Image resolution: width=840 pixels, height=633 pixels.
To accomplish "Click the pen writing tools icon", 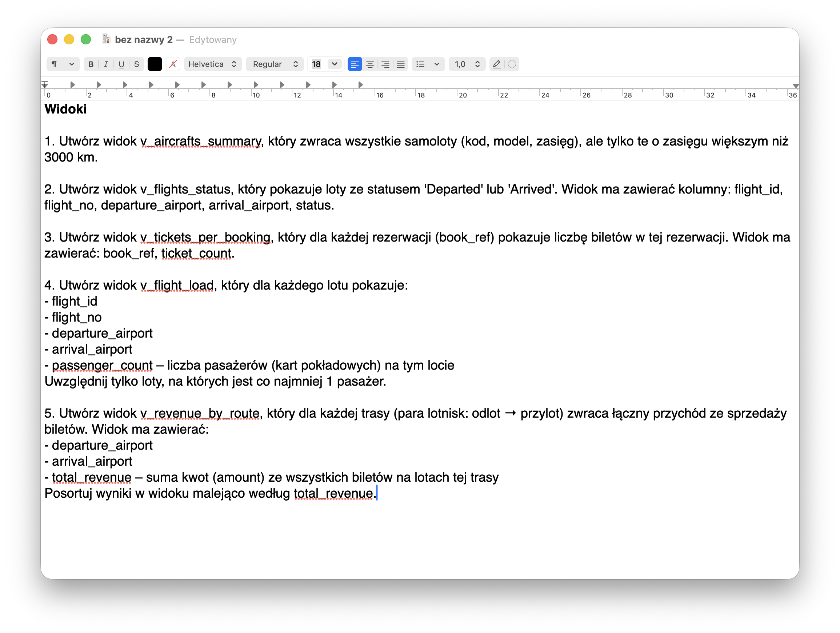I will (497, 64).
